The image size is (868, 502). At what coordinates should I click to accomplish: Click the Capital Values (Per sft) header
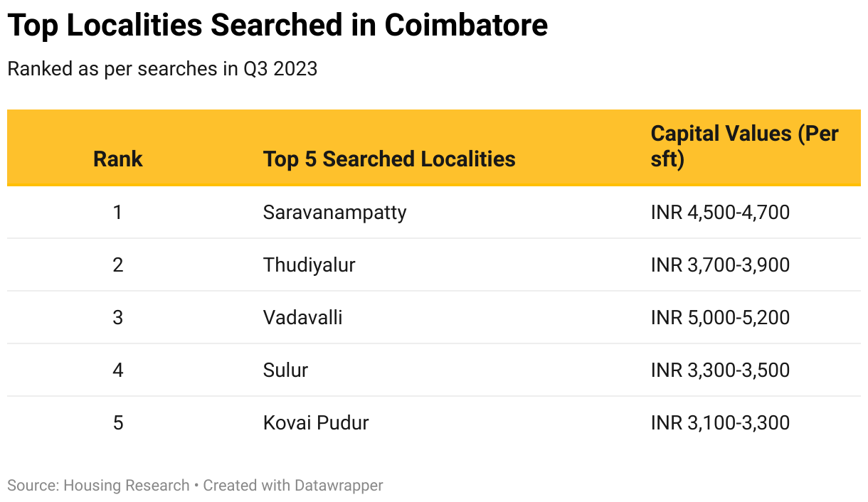pyautogui.click(x=745, y=146)
